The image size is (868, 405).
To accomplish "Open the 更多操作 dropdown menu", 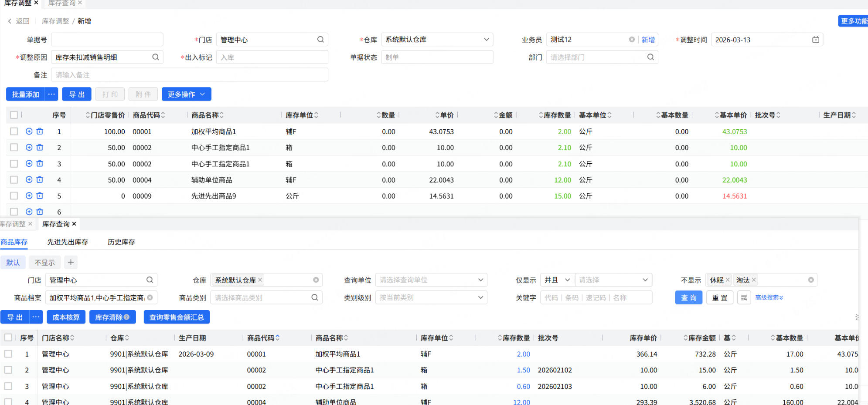I will pos(186,94).
